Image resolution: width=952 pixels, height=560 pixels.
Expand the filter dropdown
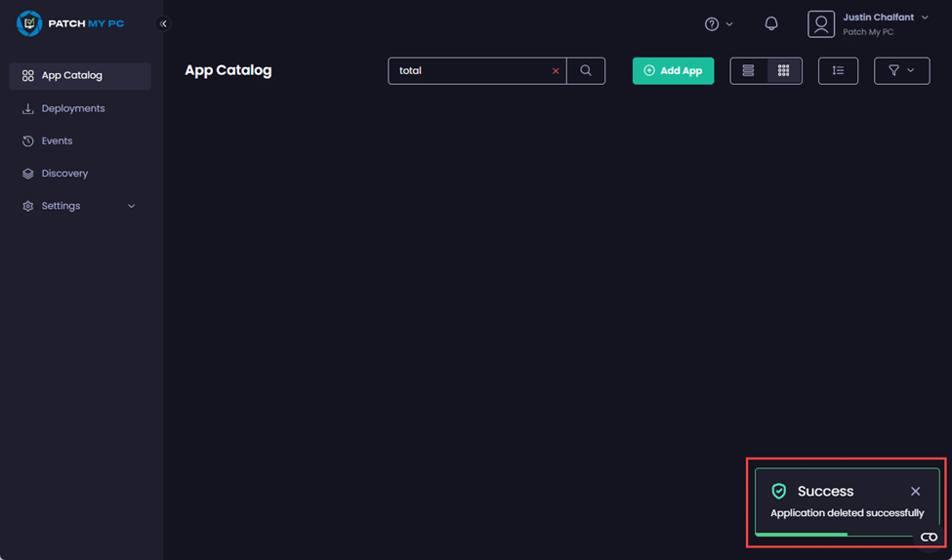click(x=901, y=70)
